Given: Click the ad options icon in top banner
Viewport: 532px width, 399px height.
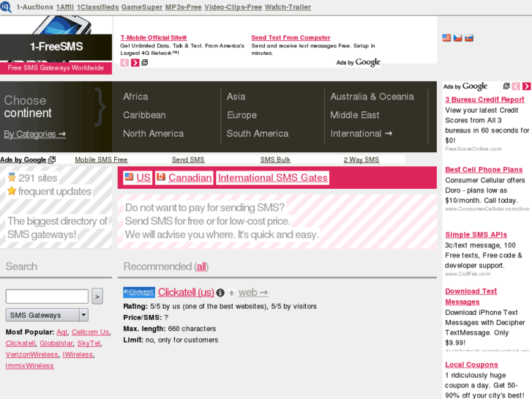Looking at the screenshot, I should click(x=145, y=62).
